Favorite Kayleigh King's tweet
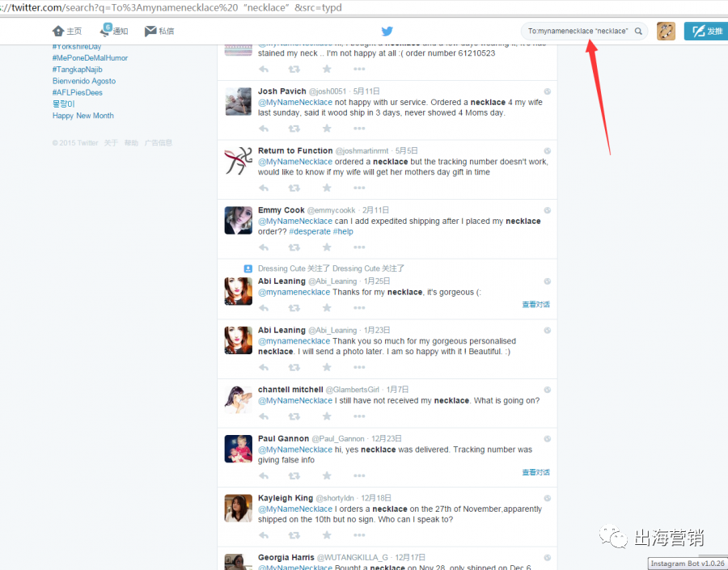 point(327,534)
